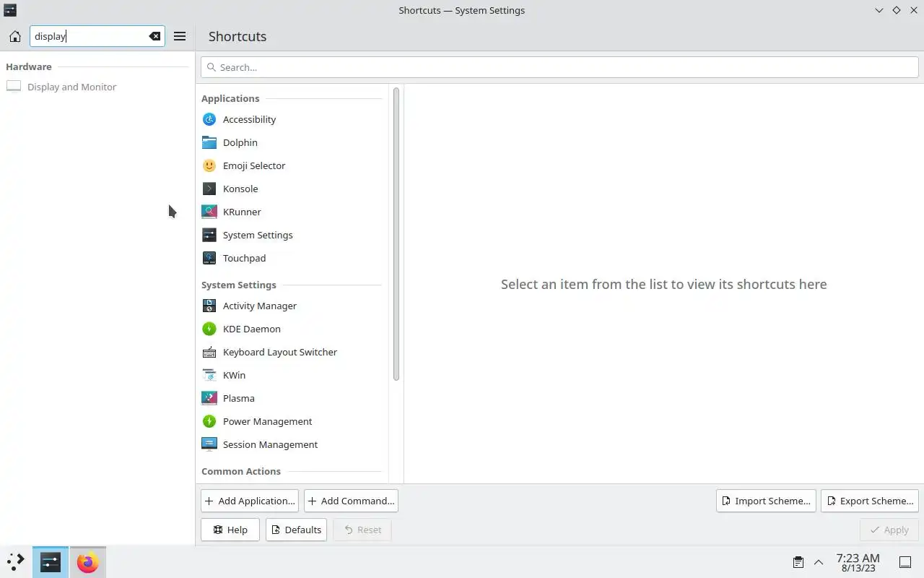Click Export Scheme button
Viewport: 924px width, 578px height.
click(x=870, y=501)
